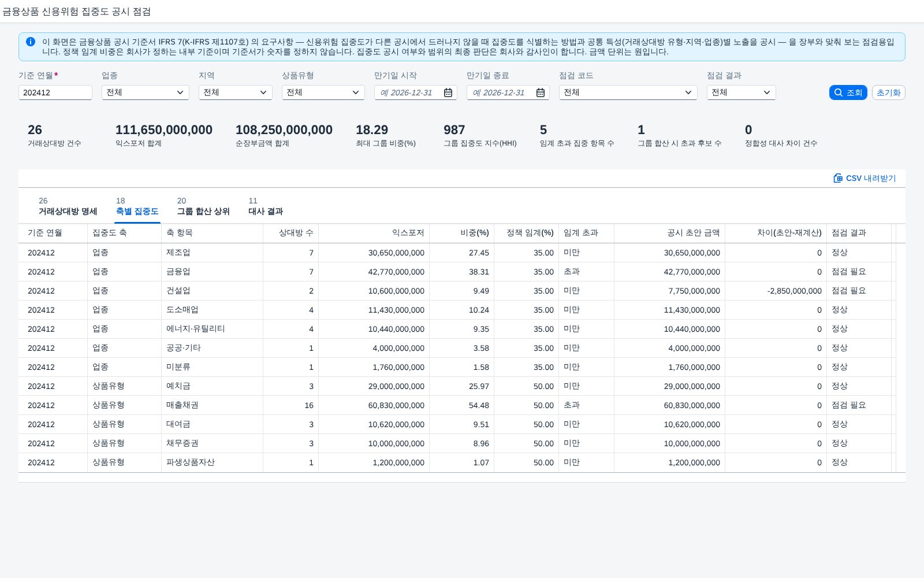Open the 그룹 합산 상위 tab
This screenshot has height=578, width=924.
tap(203, 206)
